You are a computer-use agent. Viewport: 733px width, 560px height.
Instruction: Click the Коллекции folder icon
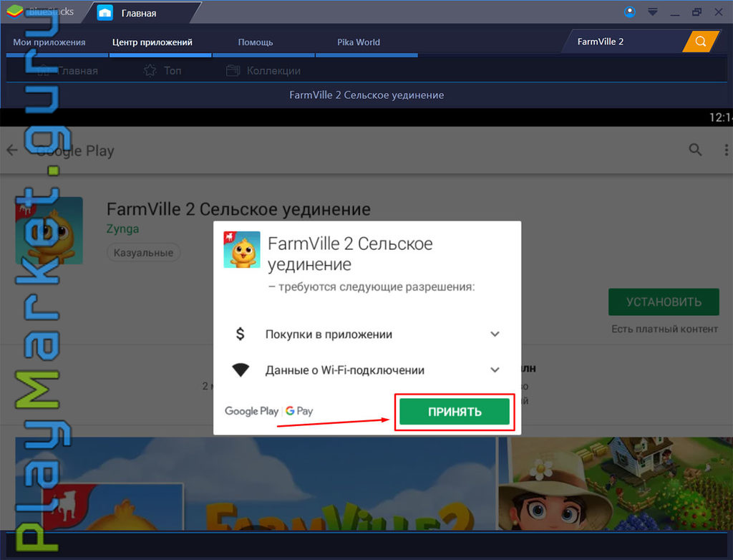coord(233,71)
